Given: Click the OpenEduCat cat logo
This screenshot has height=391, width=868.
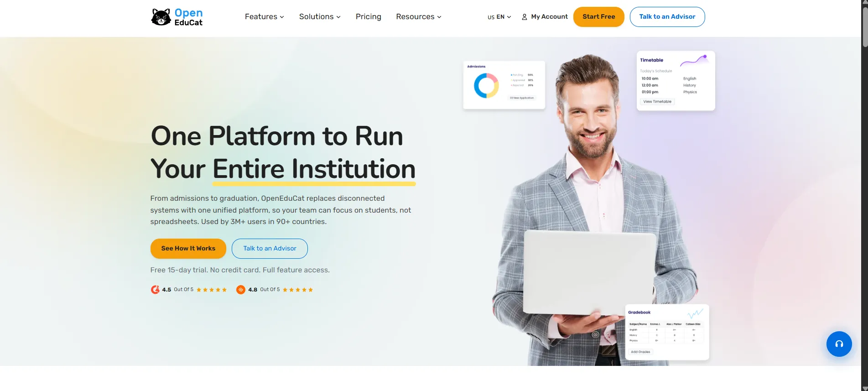Looking at the screenshot, I should [177, 17].
